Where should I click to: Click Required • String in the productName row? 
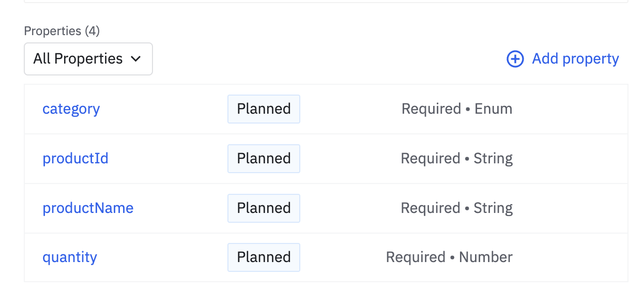click(457, 208)
